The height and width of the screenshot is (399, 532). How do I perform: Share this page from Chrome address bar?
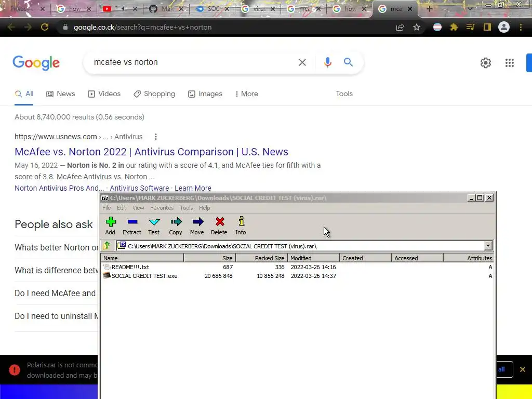point(400,27)
